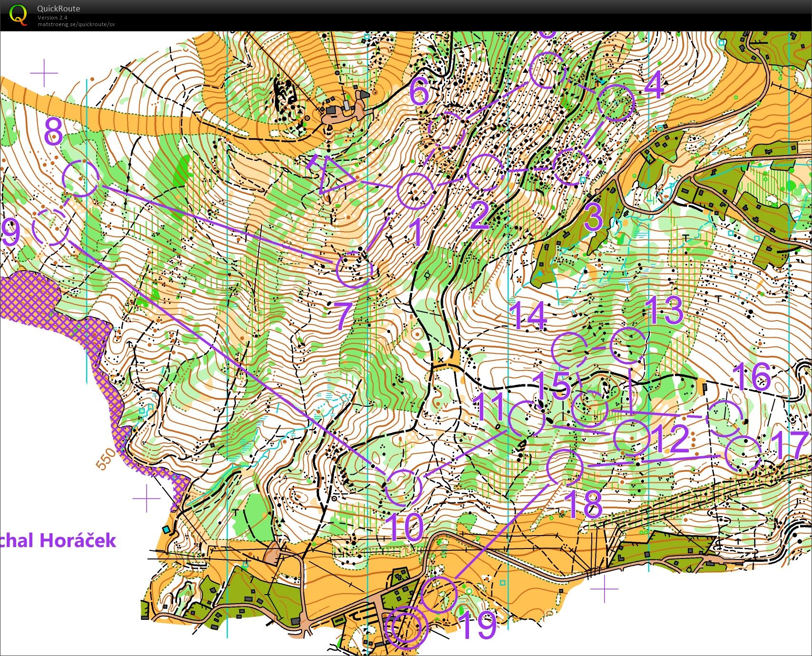812x656 pixels.
Task: Click the 'Version 2.4' header text
Action: coord(52,18)
